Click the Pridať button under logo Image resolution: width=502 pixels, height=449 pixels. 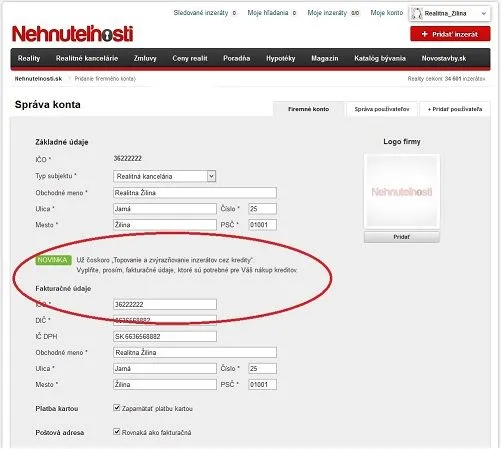click(x=401, y=237)
